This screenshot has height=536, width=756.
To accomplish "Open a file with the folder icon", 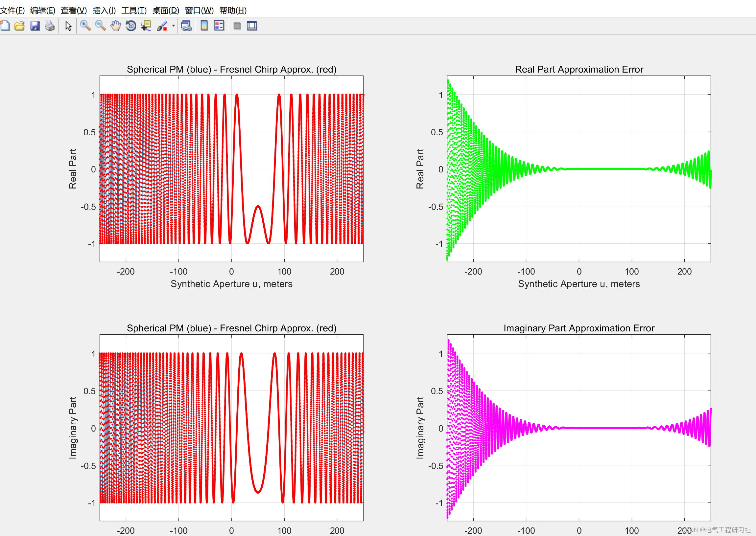I will 20,26.
